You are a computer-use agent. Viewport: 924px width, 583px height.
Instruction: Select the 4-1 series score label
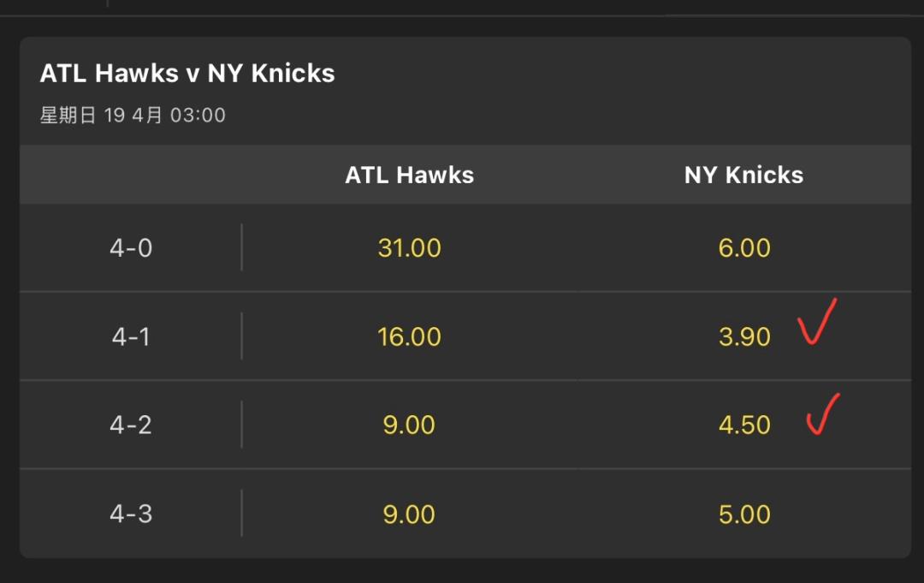[131, 336]
